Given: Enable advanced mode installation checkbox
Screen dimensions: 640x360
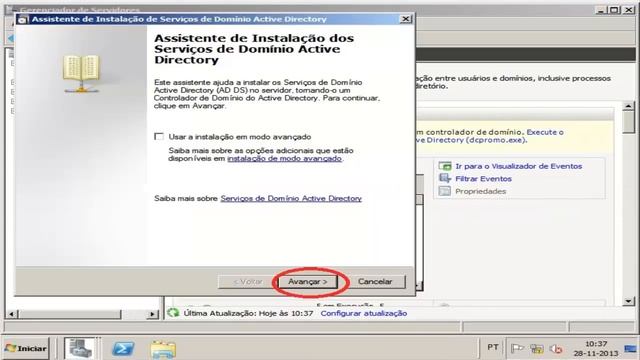Looking at the screenshot, I should click(159, 136).
